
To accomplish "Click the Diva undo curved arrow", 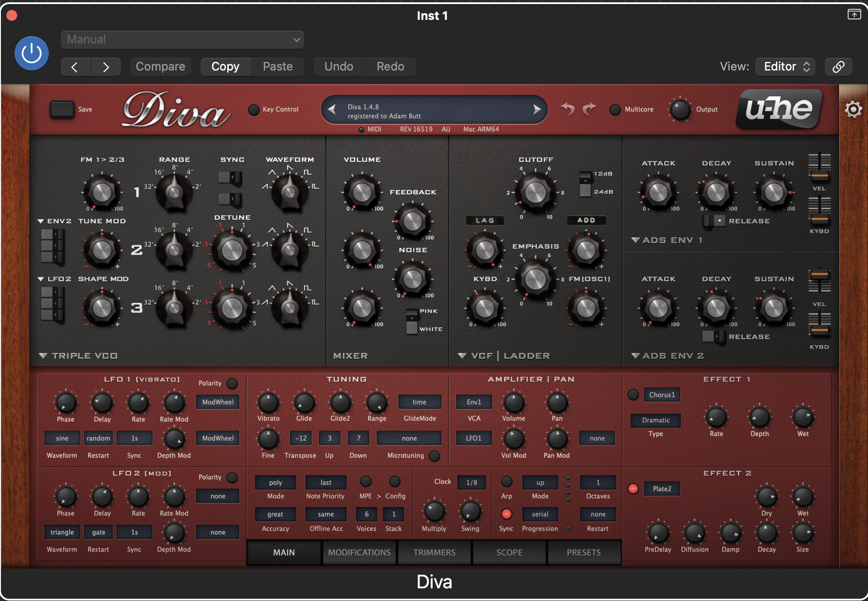I will (x=568, y=109).
